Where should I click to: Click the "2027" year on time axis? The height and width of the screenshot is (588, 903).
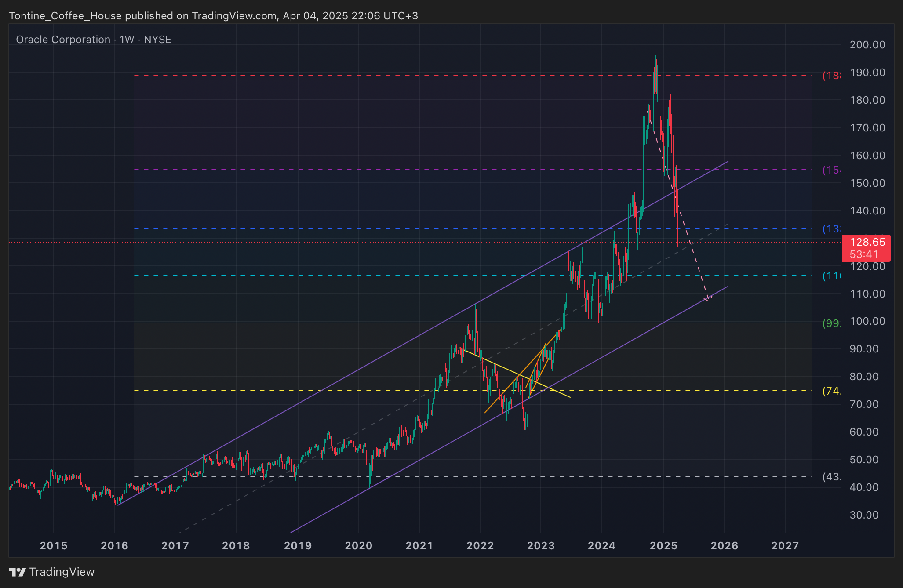[785, 546]
